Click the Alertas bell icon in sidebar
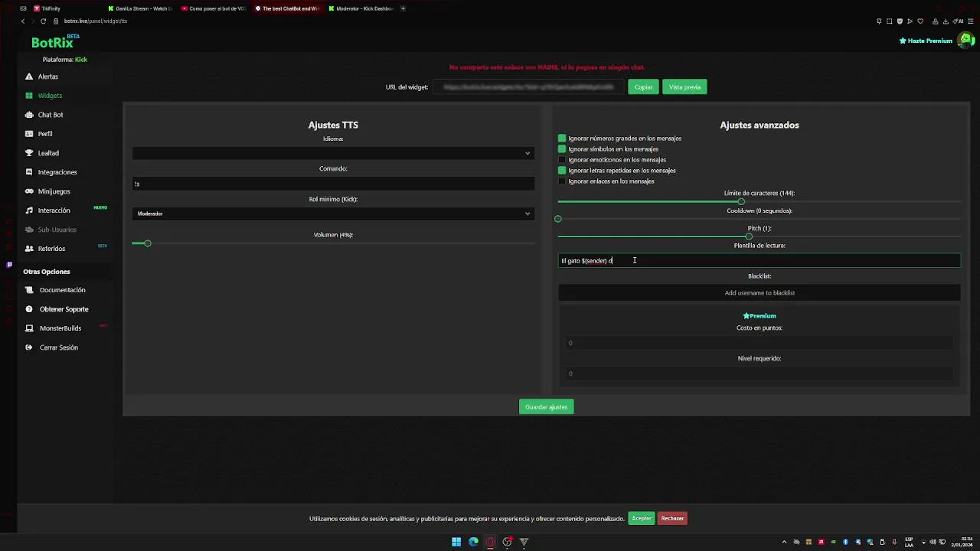The image size is (980, 551). [x=29, y=77]
